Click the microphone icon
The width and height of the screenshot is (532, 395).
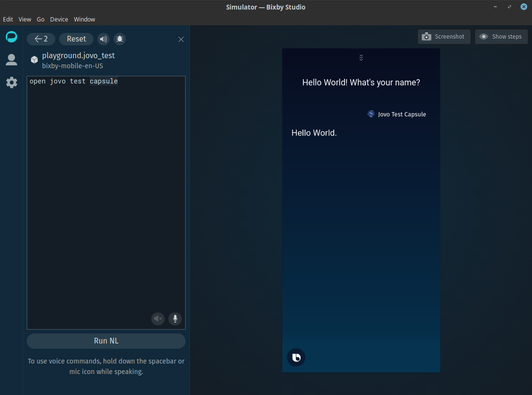(x=175, y=319)
